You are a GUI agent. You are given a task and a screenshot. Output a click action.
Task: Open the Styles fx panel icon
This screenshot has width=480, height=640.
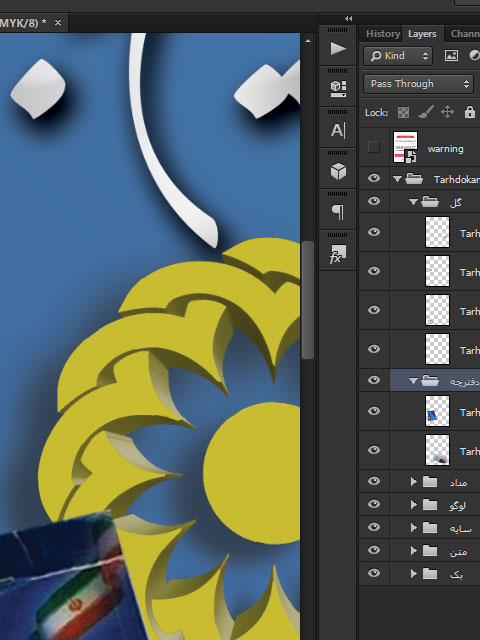coord(338,254)
